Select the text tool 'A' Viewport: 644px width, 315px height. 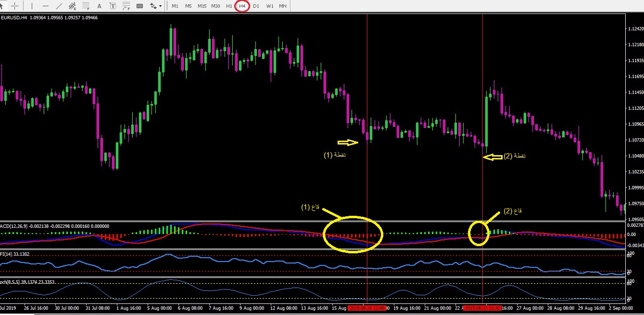[100, 6]
